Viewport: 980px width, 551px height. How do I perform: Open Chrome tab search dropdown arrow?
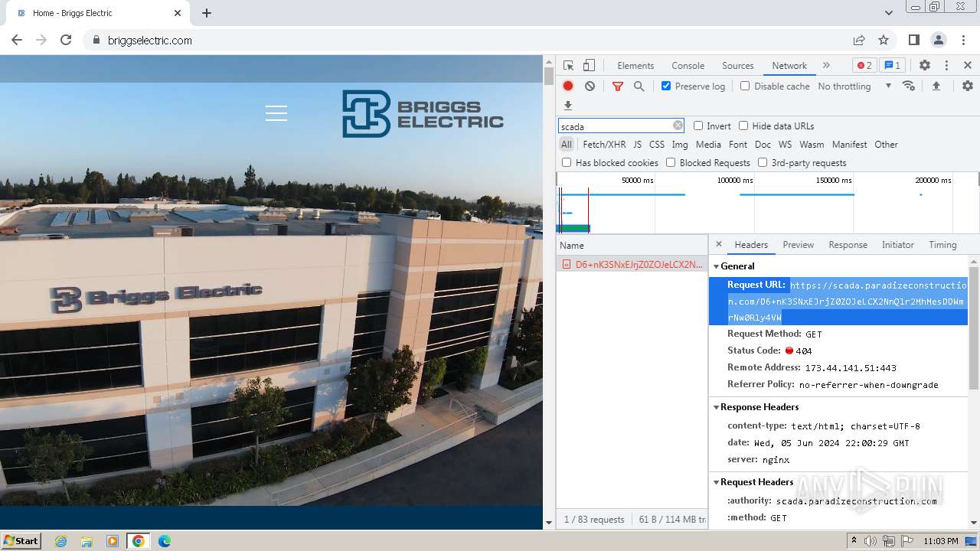888,13
